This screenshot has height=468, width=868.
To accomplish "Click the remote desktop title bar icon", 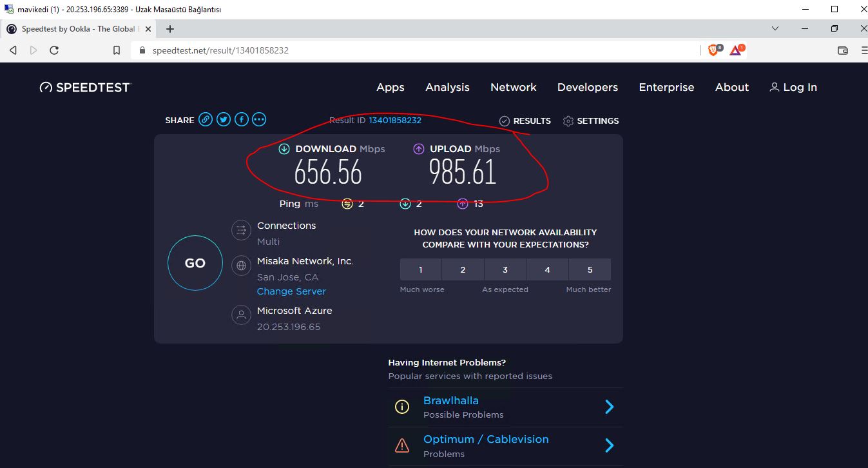I will click(x=8, y=9).
